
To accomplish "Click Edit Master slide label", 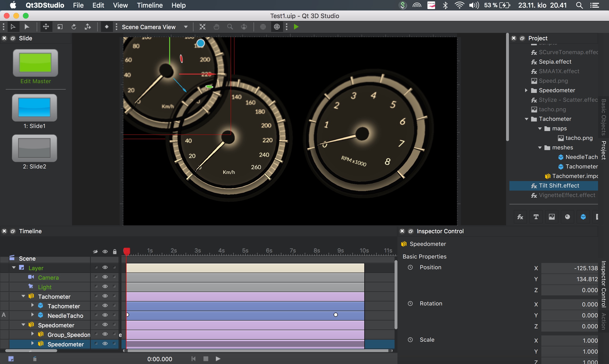I will [36, 81].
